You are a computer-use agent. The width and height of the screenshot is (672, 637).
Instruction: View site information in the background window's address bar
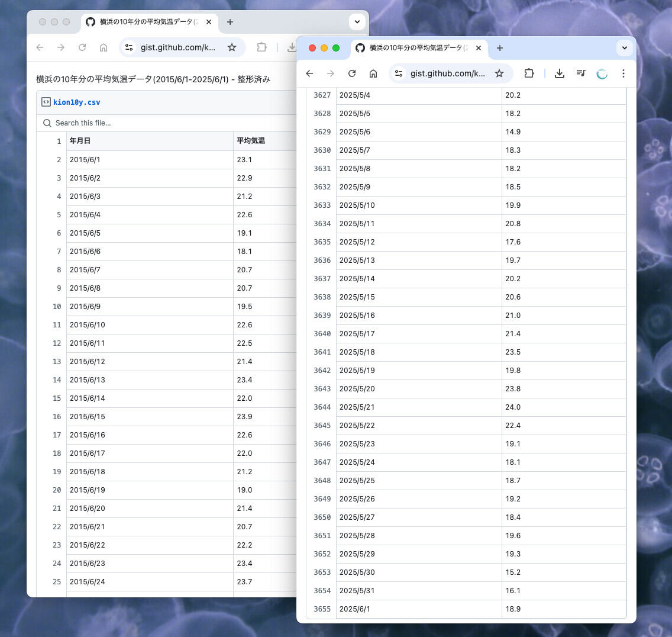129,47
